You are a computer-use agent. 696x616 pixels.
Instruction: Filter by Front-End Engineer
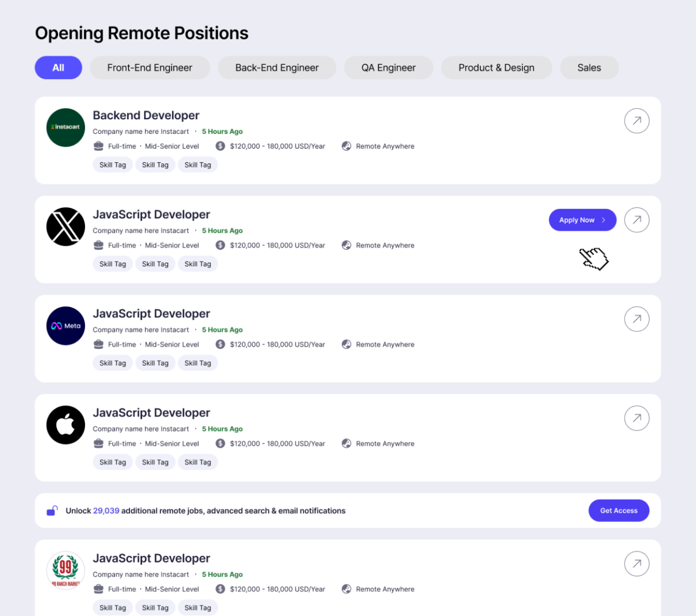(x=150, y=67)
